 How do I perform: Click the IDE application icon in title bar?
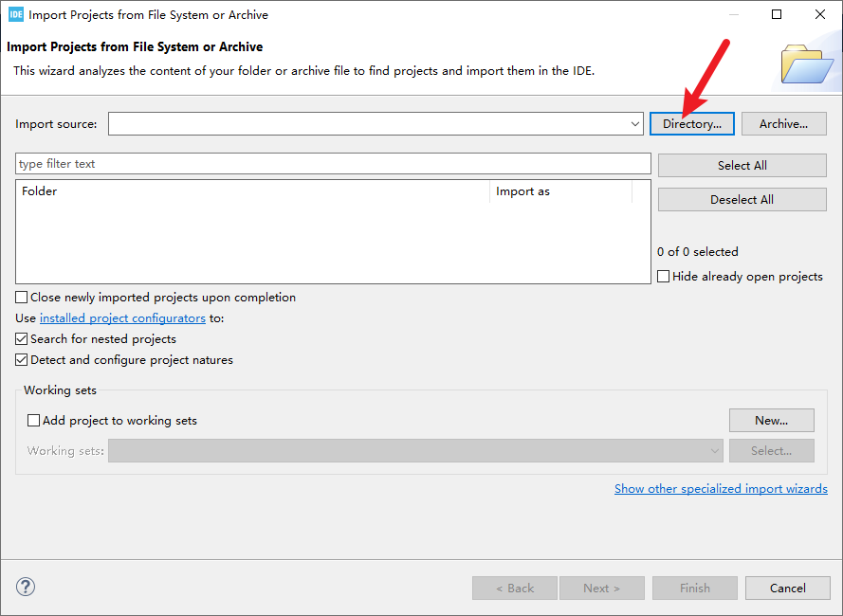[x=15, y=14]
